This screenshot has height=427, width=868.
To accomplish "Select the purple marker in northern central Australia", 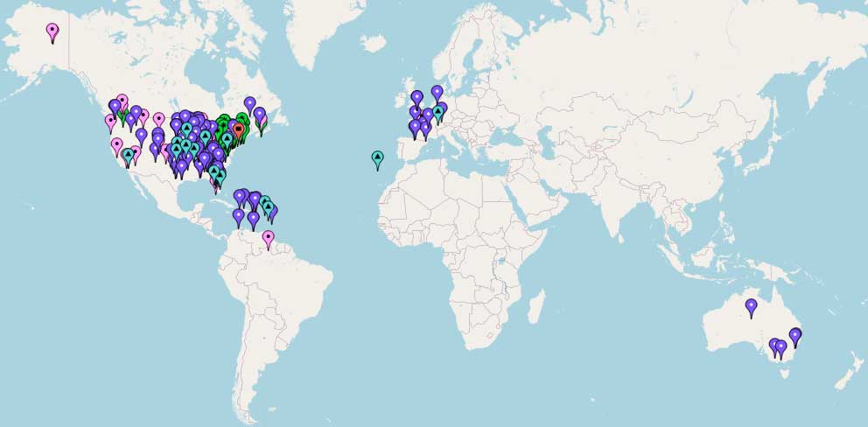I will coord(751,305).
